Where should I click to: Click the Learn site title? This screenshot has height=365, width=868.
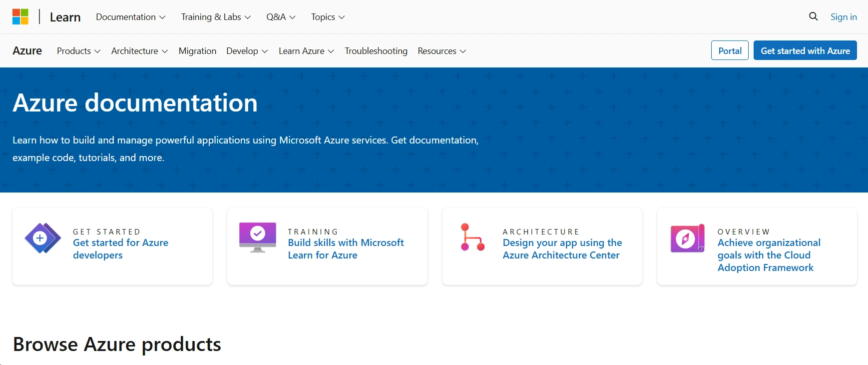pos(65,17)
